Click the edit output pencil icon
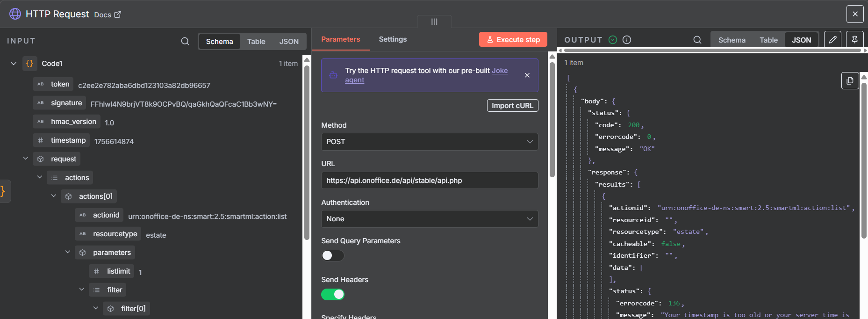868x319 pixels. tap(832, 40)
